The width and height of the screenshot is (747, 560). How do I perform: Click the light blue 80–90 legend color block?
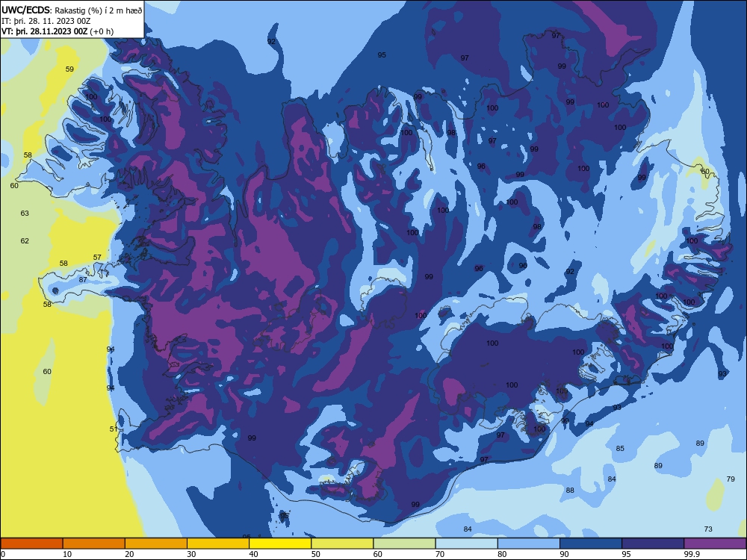point(529,544)
